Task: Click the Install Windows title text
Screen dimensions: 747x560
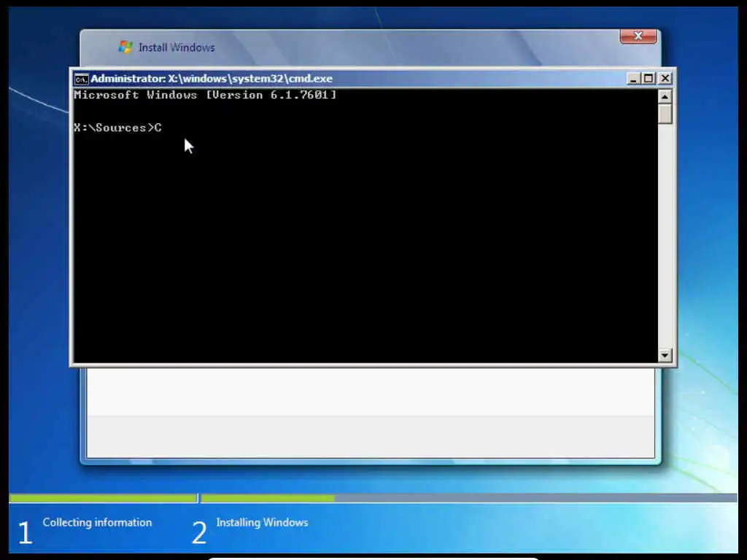Action: pos(177,47)
